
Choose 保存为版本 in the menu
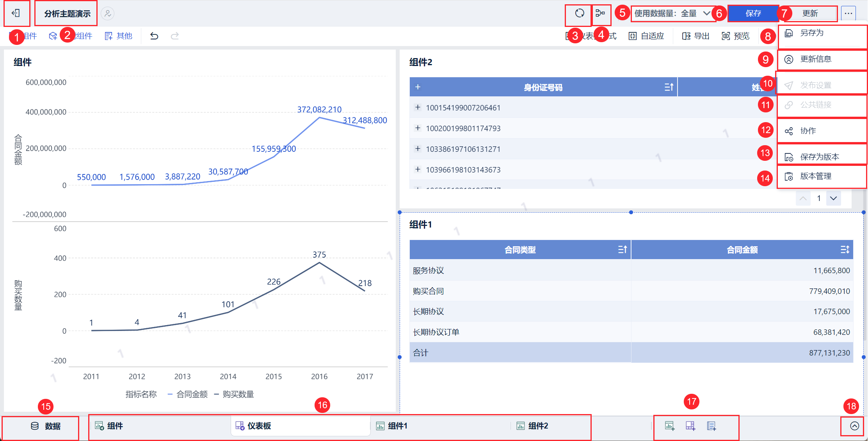pos(823,157)
